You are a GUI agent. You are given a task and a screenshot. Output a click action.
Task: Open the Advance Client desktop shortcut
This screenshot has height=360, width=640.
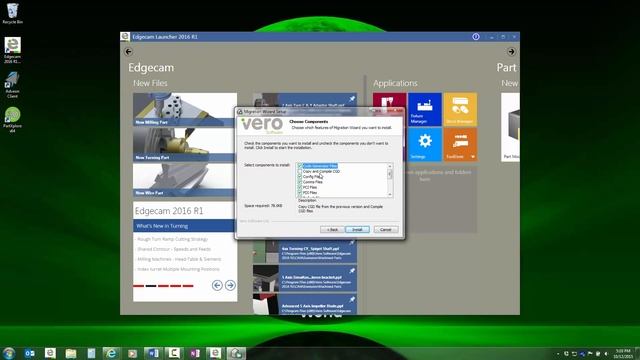[12, 85]
